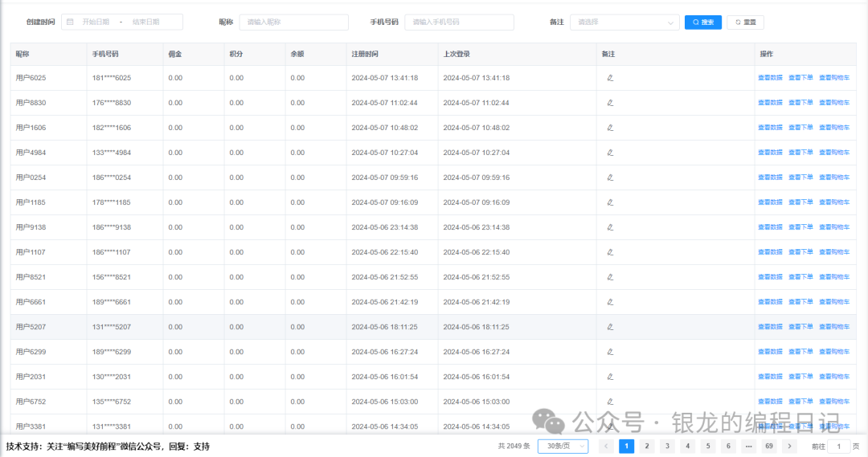The width and height of the screenshot is (868, 457).
Task: Jump to last page 69
Action: pyautogui.click(x=769, y=446)
